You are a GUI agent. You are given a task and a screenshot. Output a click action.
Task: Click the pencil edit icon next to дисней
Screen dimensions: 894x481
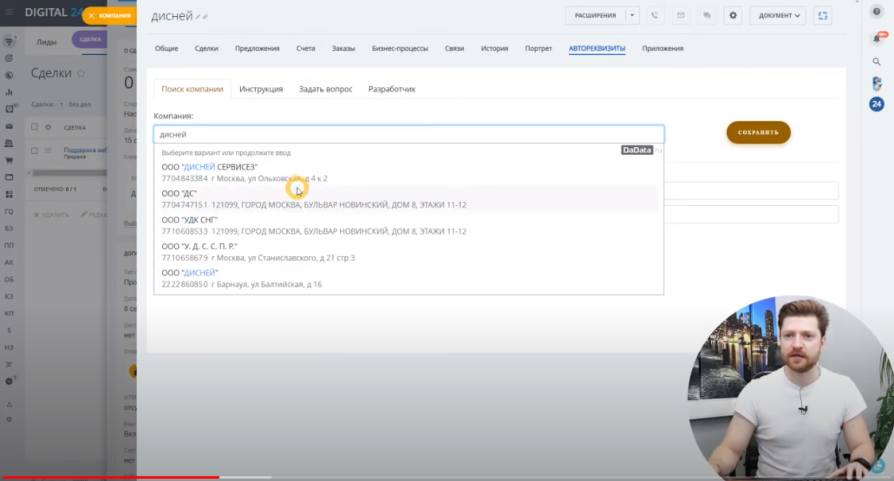pyautogui.click(x=198, y=17)
